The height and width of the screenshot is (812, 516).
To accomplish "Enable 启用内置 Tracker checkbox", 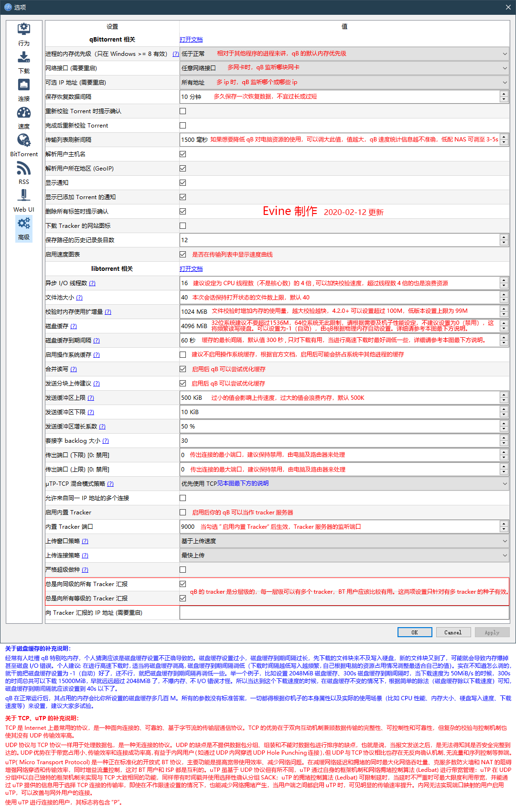I will tap(183, 512).
